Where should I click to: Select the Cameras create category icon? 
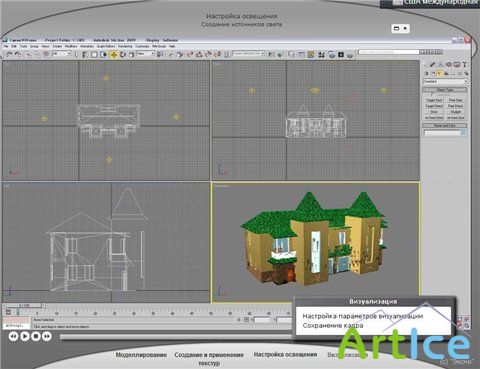pos(446,74)
